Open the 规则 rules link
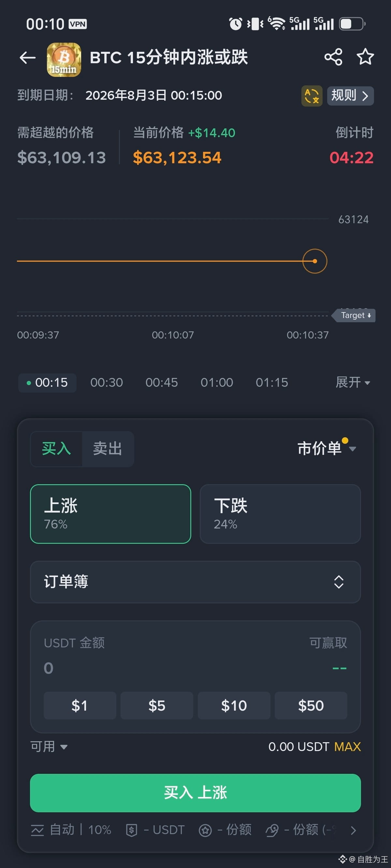 [x=351, y=96]
